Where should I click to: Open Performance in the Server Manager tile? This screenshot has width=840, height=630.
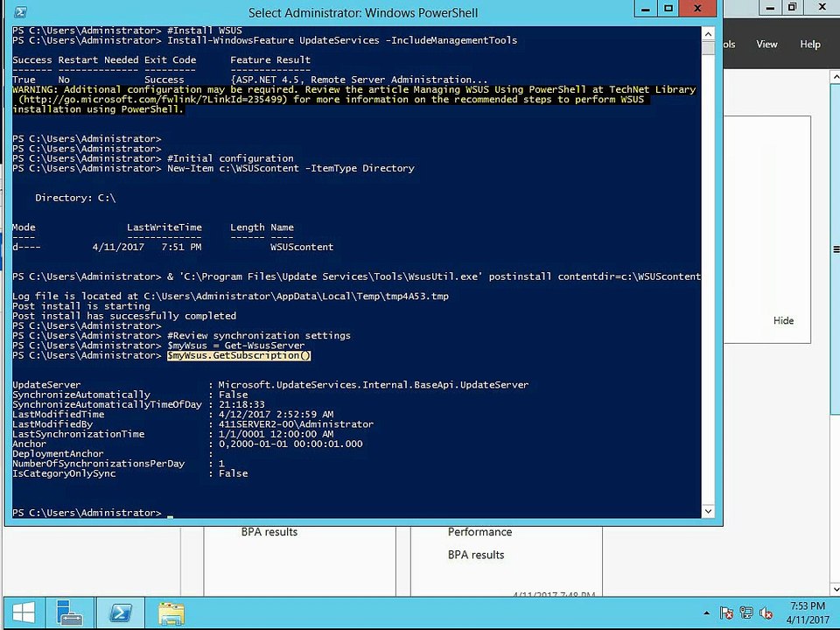pyautogui.click(x=479, y=532)
